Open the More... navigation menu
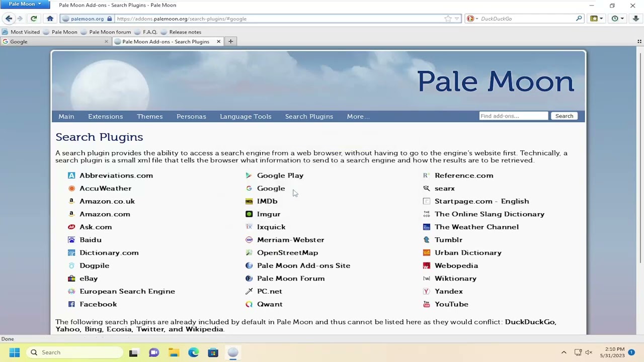 pyautogui.click(x=358, y=117)
